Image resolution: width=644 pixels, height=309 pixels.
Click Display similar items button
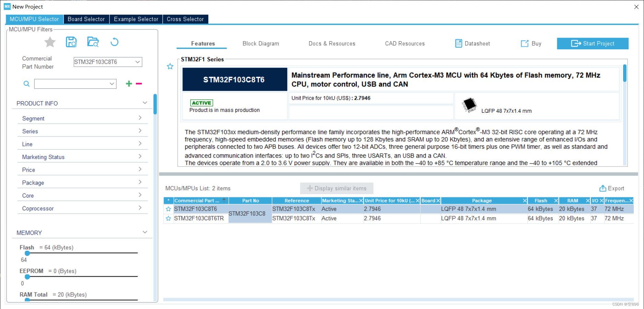point(337,188)
